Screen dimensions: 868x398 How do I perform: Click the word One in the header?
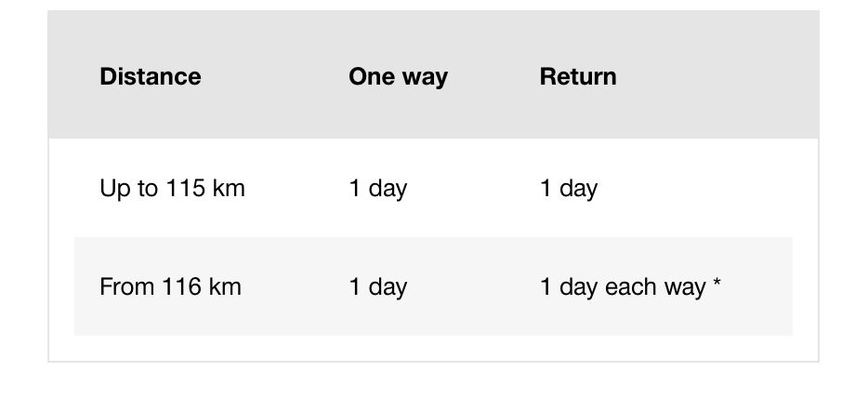coord(372,76)
